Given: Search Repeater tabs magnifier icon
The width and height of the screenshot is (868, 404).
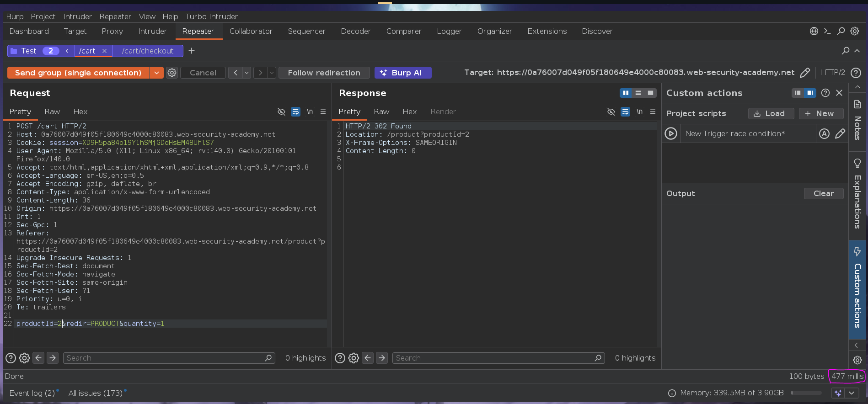Looking at the screenshot, I should (846, 51).
